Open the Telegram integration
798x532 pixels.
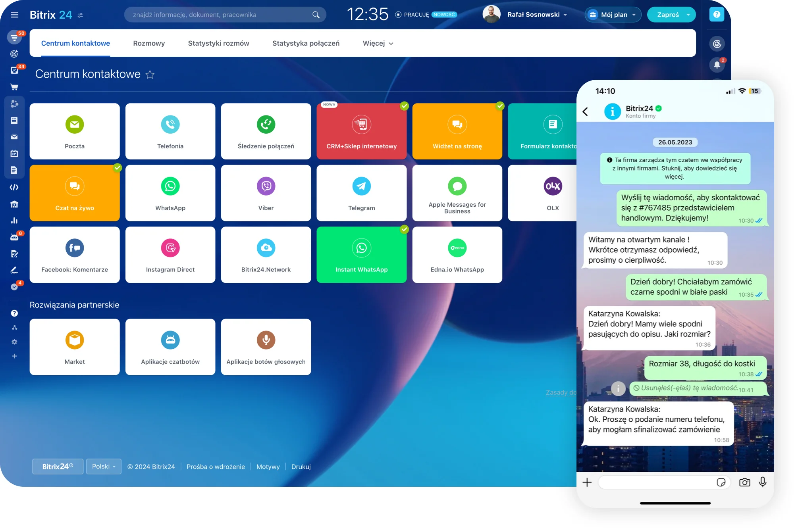(361, 193)
